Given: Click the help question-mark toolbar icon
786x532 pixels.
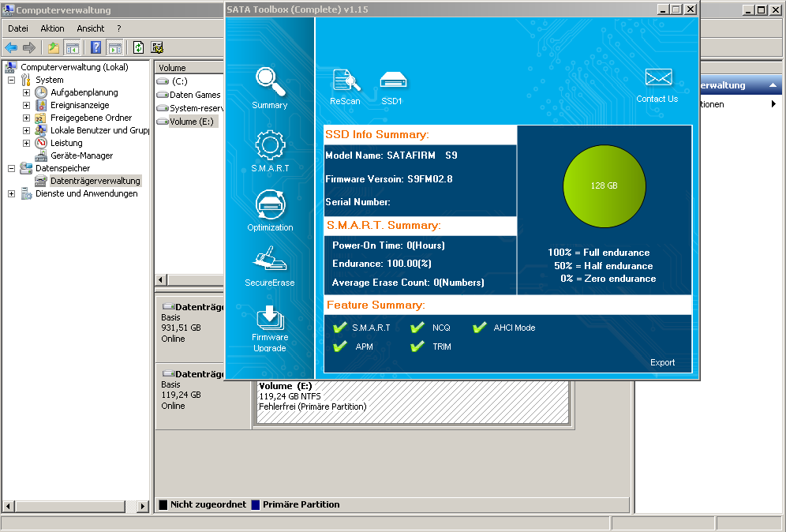Looking at the screenshot, I should tap(95, 47).
